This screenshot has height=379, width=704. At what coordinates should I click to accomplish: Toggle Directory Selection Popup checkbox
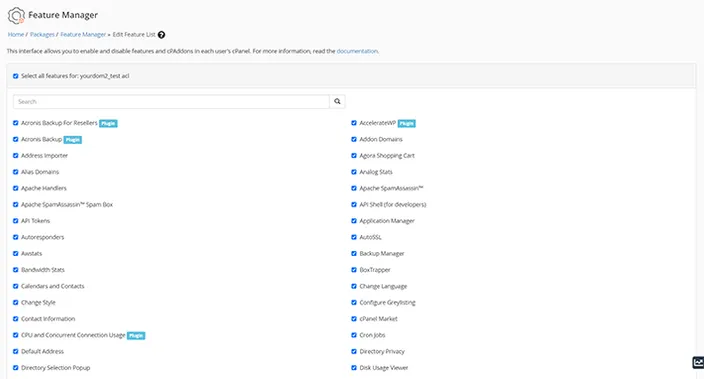16,367
